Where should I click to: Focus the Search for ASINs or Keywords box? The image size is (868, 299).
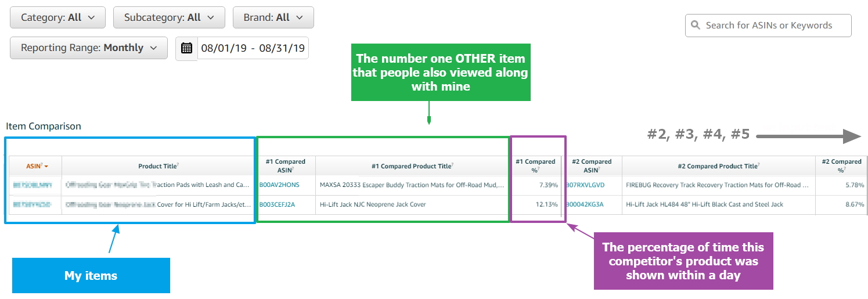point(768,26)
